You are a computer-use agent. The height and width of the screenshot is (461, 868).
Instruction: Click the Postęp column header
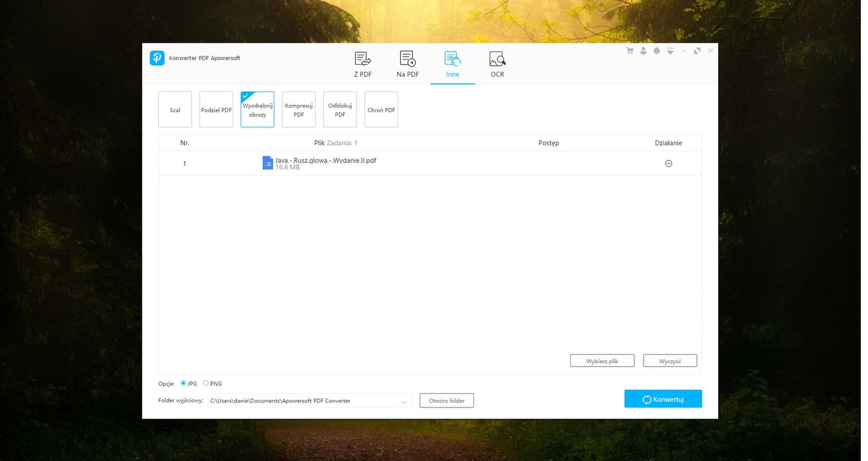pyautogui.click(x=549, y=143)
